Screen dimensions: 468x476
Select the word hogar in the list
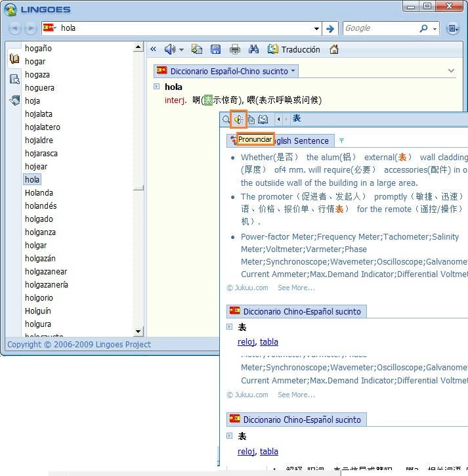click(x=35, y=61)
